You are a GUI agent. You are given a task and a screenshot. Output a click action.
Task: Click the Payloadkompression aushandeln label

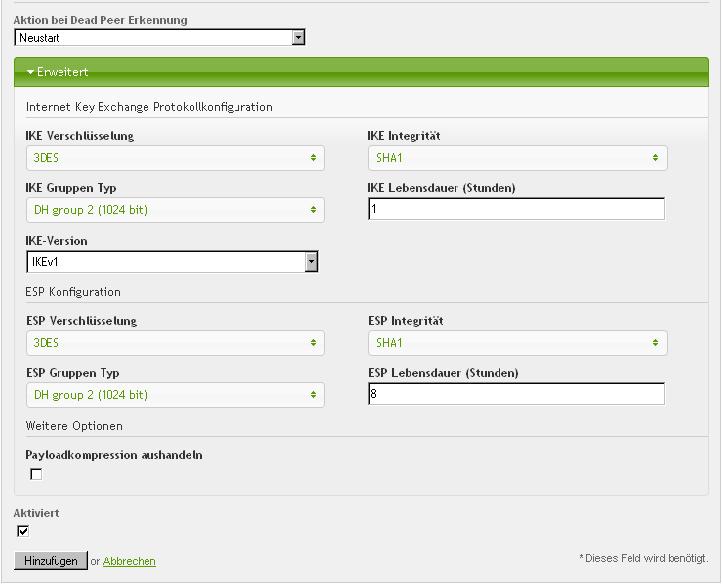coord(114,455)
